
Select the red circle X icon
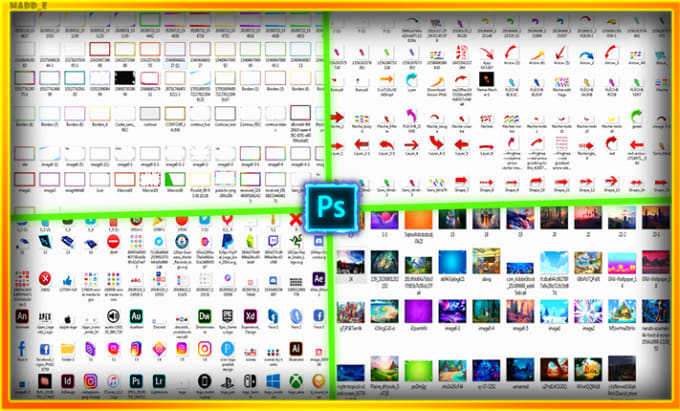(45, 279)
